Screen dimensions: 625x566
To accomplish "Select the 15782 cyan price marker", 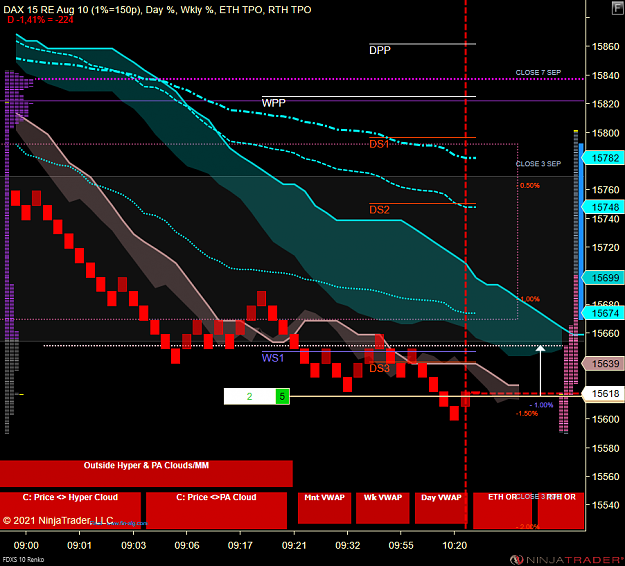I will (603, 158).
